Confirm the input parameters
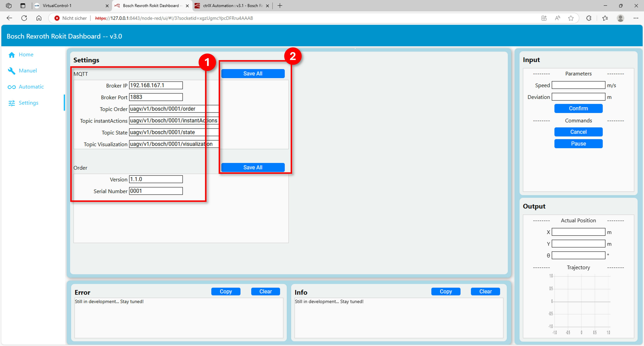644x346 pixels. pos(578,108)
